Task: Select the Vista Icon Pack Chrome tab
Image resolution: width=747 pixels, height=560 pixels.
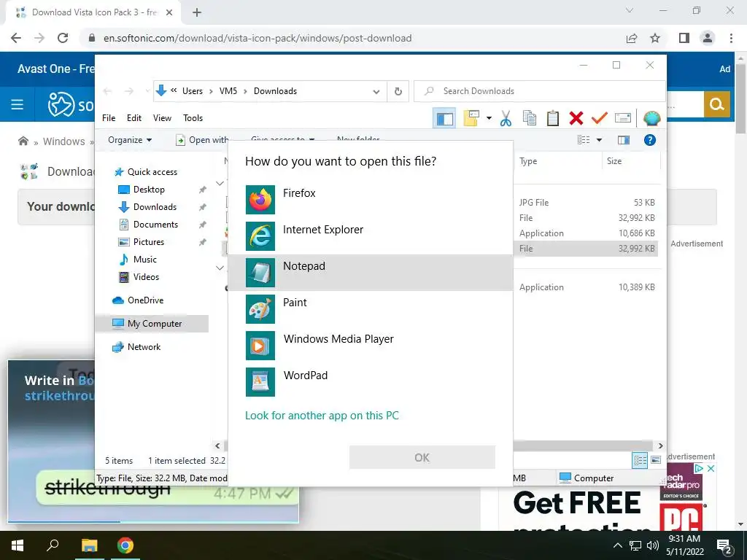Action: point(93,13)
